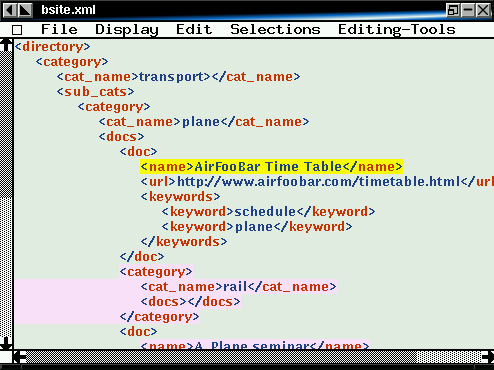
Task: Click the horizontal scrollbar thumb
Action: [x=222, y=357]
